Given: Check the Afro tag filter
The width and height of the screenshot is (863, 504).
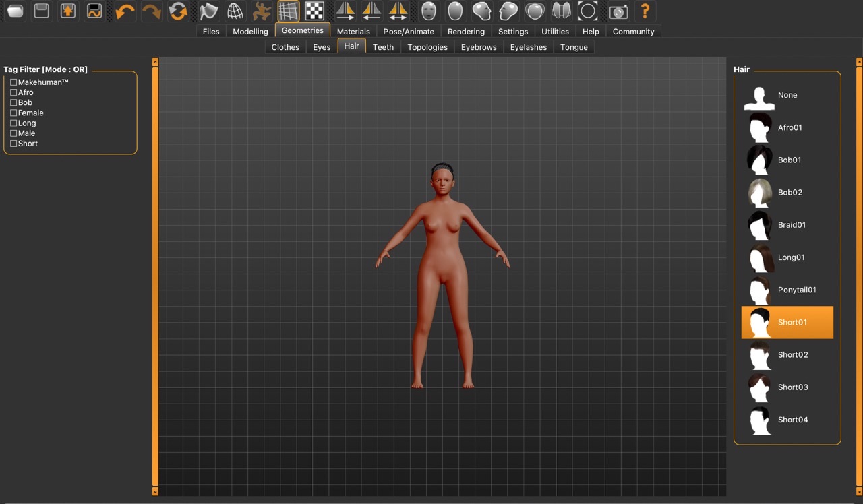Looking at the screenshot, I should [13, 92].
